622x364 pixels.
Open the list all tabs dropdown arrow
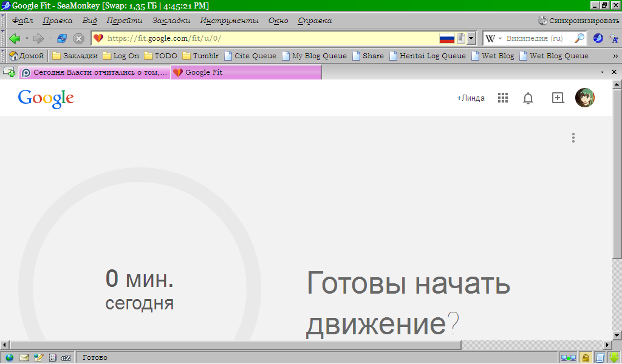pos(602,72)
